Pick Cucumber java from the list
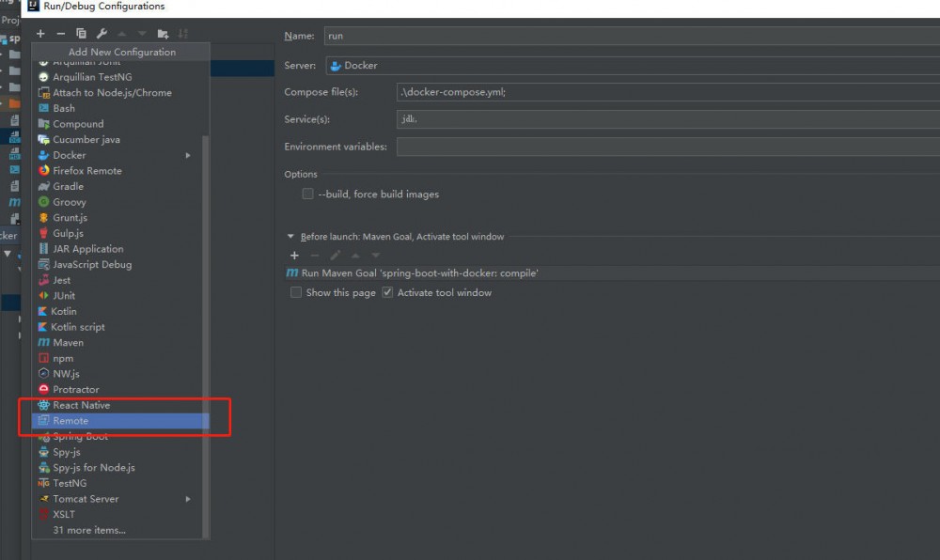 120,139
